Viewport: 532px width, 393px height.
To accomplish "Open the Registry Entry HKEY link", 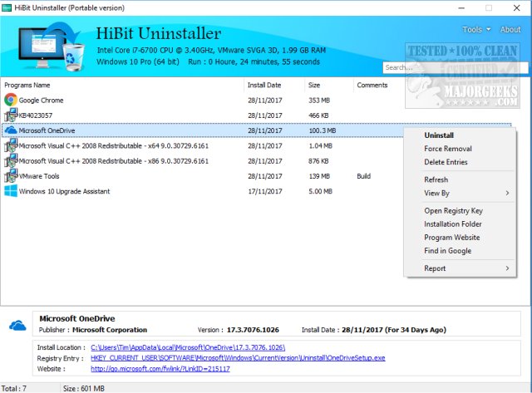I will click(238, 358).
